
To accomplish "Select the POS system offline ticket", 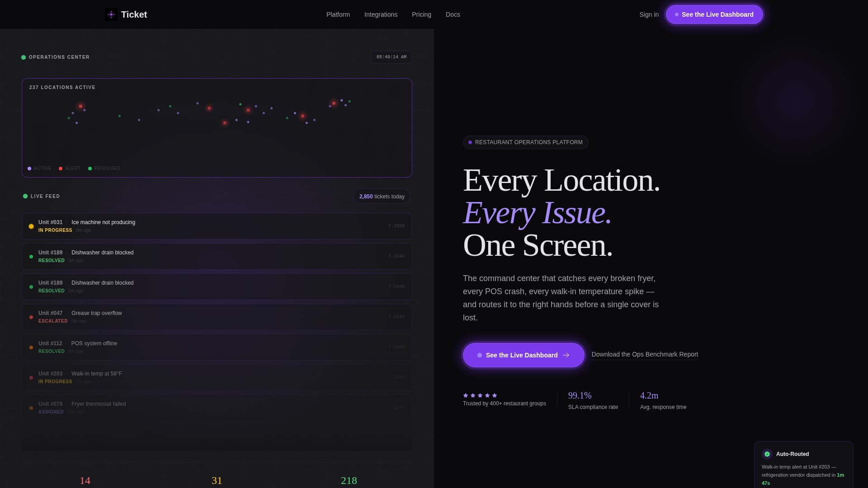I will point(217,347).
